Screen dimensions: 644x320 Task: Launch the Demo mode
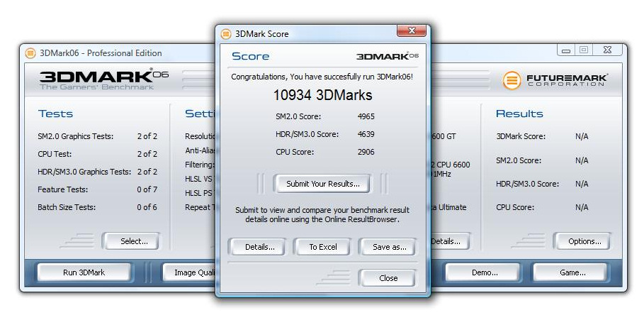pyautogui.click(x=485, y=272)
